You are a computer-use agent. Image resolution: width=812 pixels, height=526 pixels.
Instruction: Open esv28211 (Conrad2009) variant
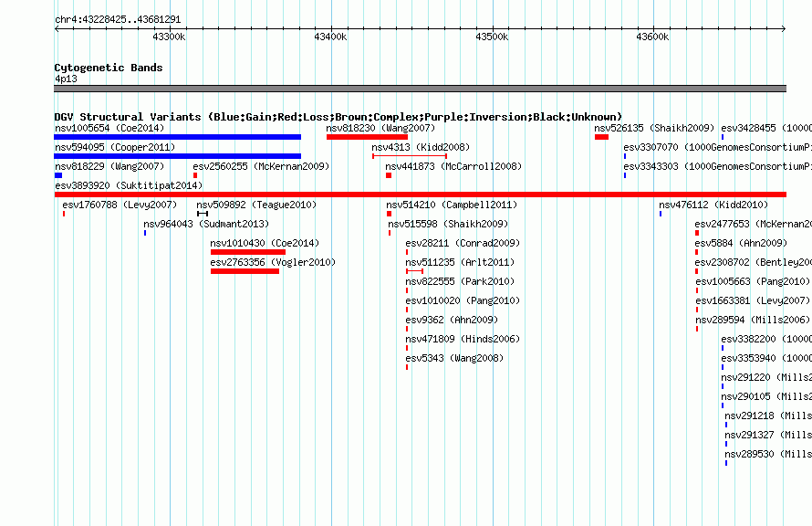[463, 243]
